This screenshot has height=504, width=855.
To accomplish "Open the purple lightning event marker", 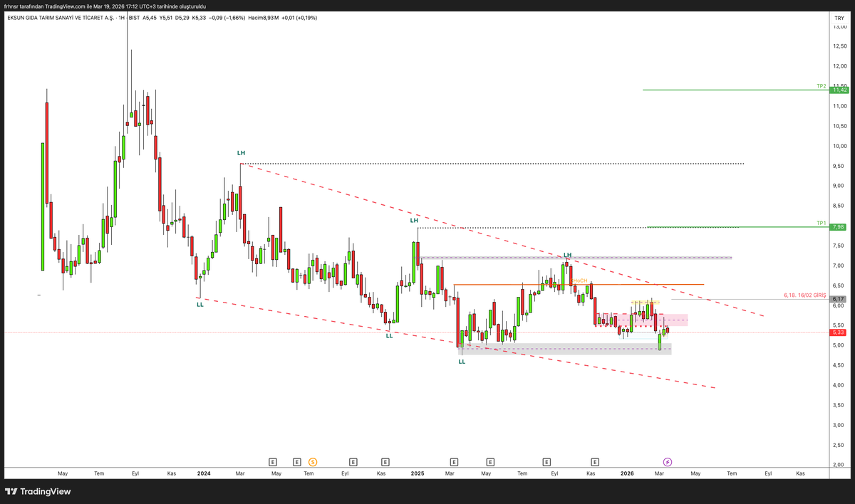I will coord(668,461).
